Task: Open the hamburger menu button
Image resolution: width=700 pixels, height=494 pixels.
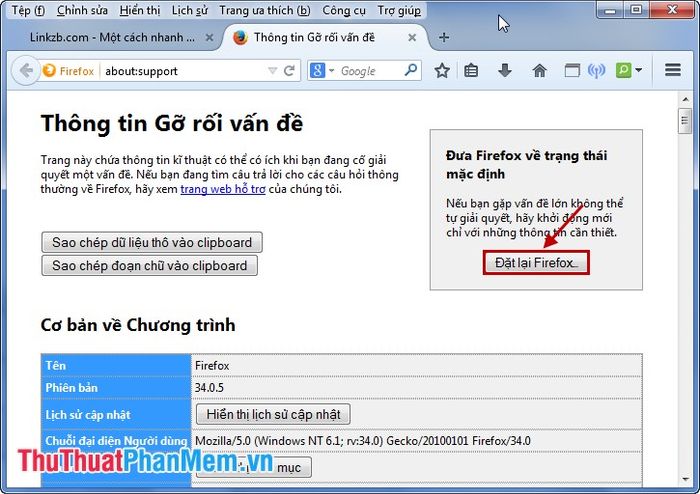Action: [x=672, y=70]
